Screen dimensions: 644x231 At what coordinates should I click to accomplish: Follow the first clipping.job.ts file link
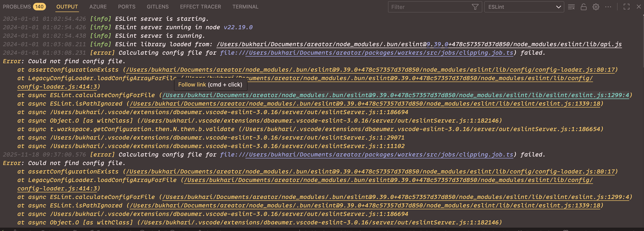point(379,53)
